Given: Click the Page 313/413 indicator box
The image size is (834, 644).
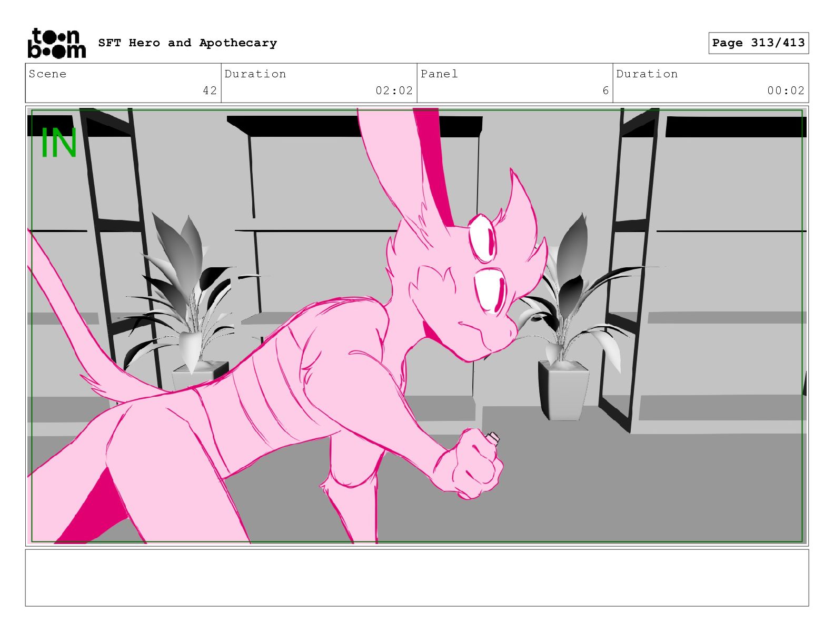Looking at the screenshot, I should pyautogui.click(x=758, y=43).
